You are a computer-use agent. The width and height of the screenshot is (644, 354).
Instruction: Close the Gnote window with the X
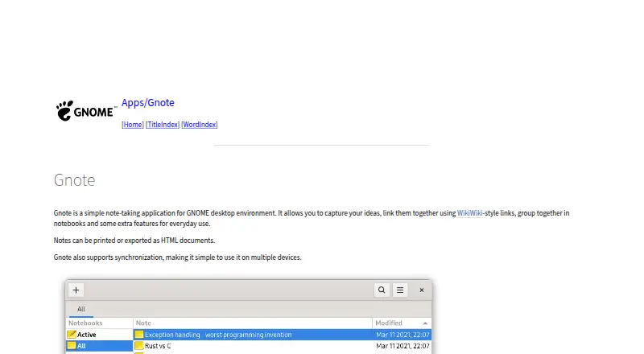[x=421, y=290]
